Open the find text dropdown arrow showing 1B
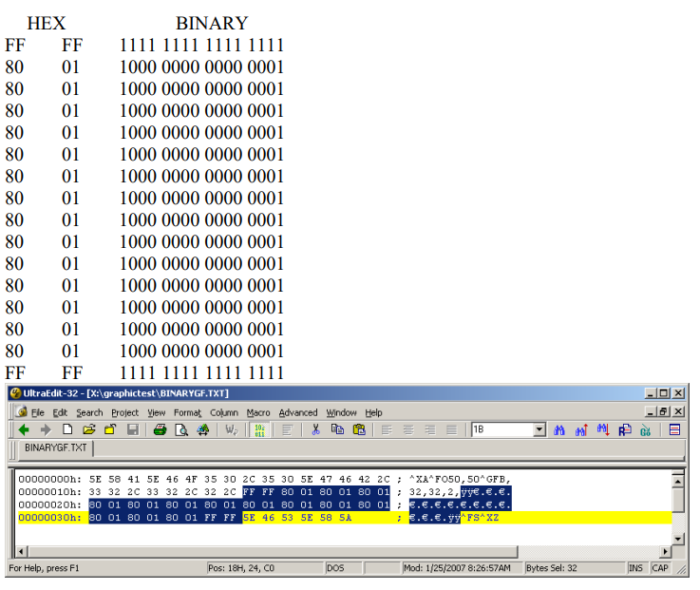This screenshot has width=700, height=590. click(539, 429)
